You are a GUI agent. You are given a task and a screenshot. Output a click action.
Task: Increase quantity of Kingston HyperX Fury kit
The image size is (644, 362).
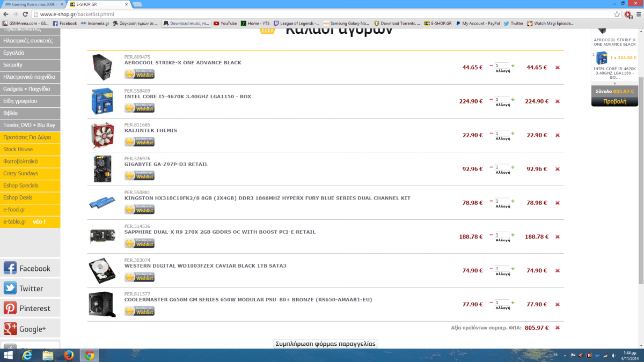coord(513,201)
